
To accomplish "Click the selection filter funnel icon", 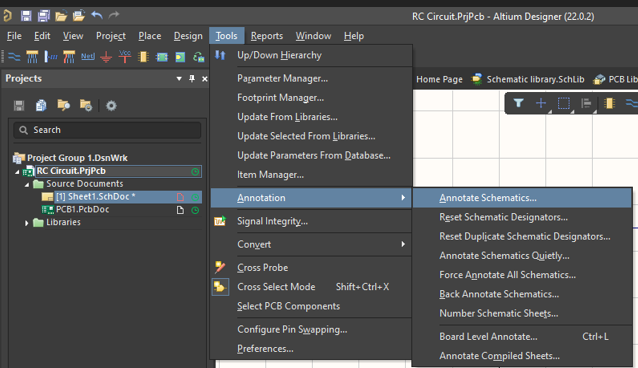I will 518,103.
